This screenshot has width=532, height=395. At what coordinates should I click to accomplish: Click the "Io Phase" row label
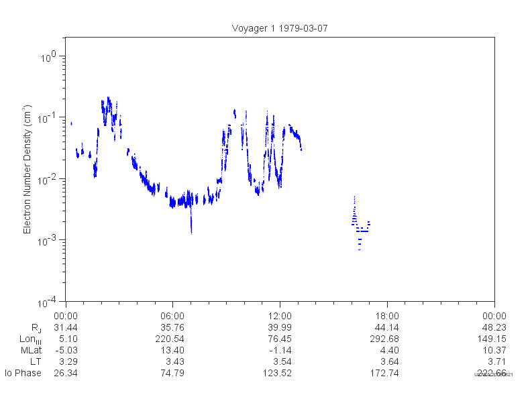click(x=23, y=373)
